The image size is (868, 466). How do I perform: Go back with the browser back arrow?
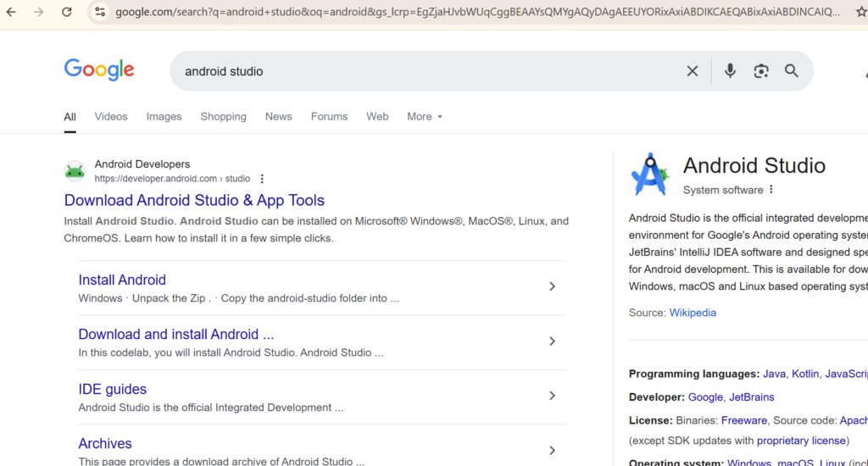[x=11, y=12]
